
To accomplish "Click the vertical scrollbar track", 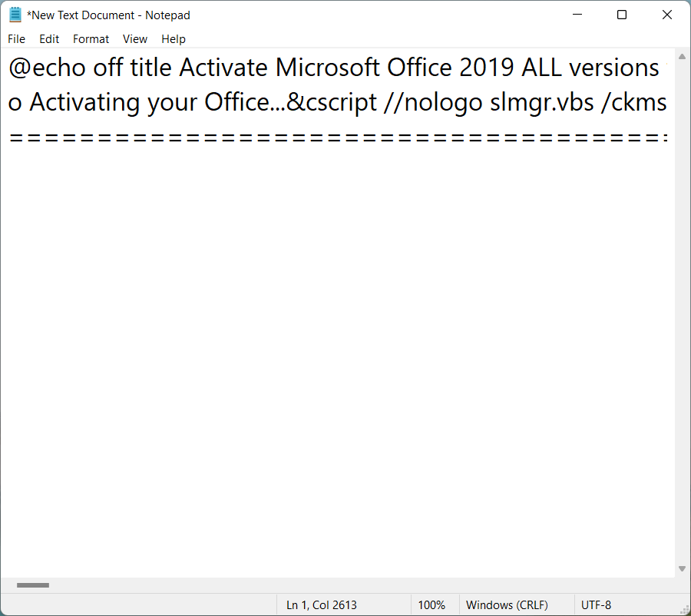I will coord(682,307).
